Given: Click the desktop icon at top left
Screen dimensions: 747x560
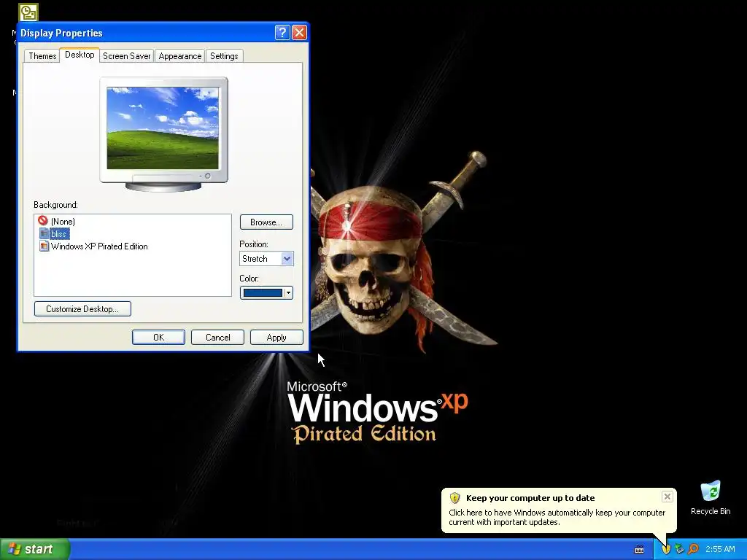Looking at the screenshot, I should pos(28,12).
